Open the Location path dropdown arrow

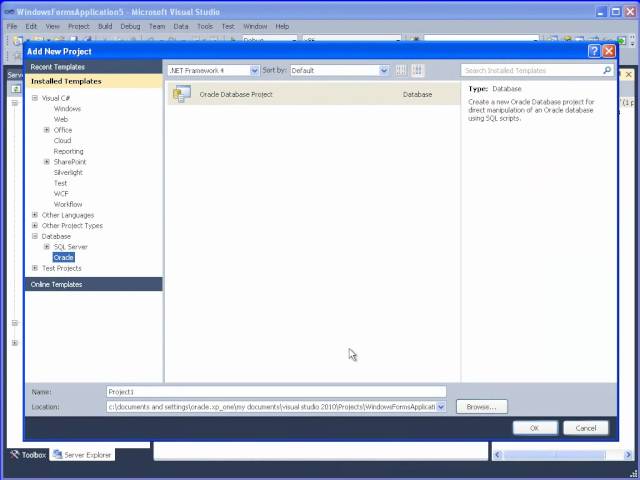[441, 407]
